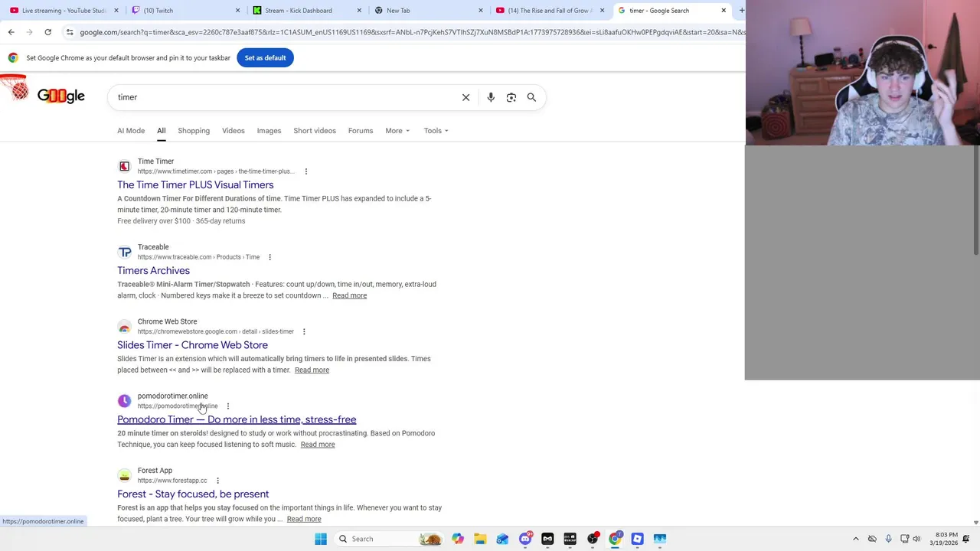
Task: Reload the current page
Action: coord(47,32)
